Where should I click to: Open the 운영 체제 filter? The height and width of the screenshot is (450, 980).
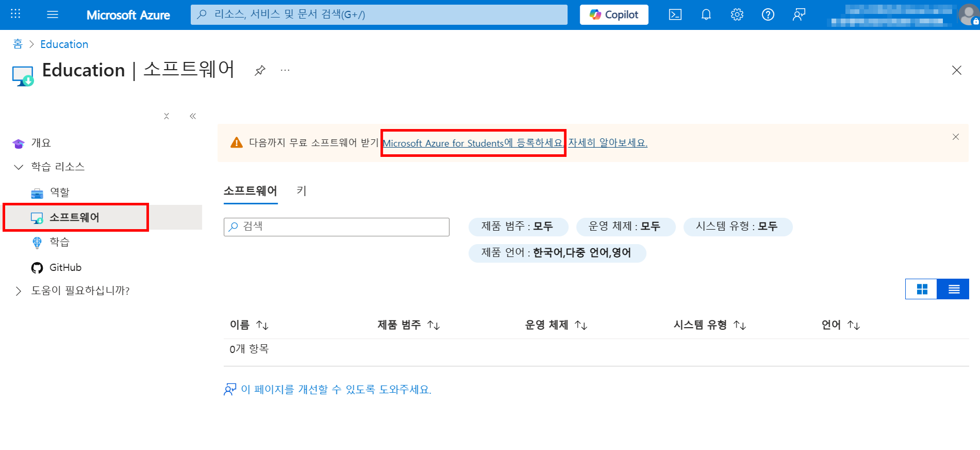(625, 227)
